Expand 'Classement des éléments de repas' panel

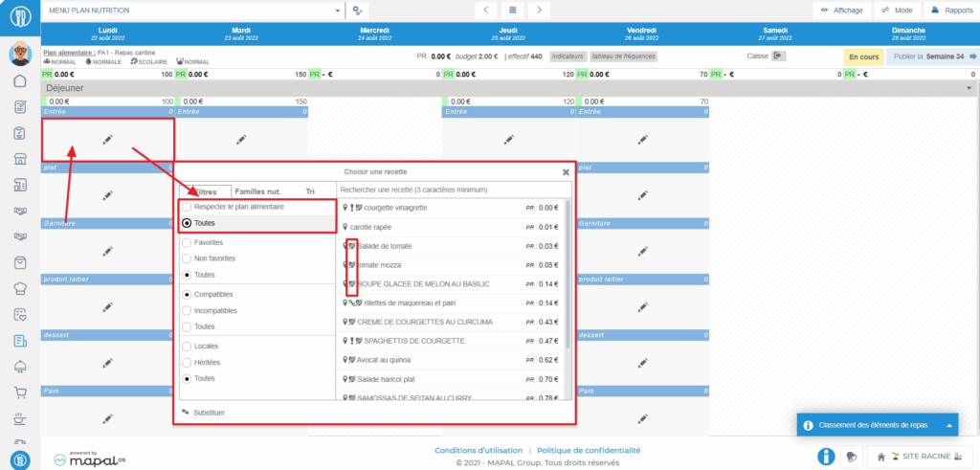pyautogui.click(x=949, y=425)
